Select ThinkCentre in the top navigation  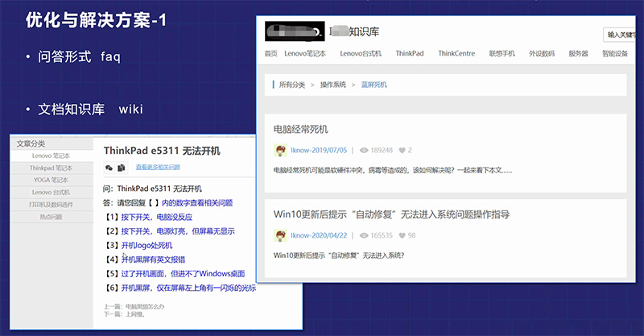[456, 53]
